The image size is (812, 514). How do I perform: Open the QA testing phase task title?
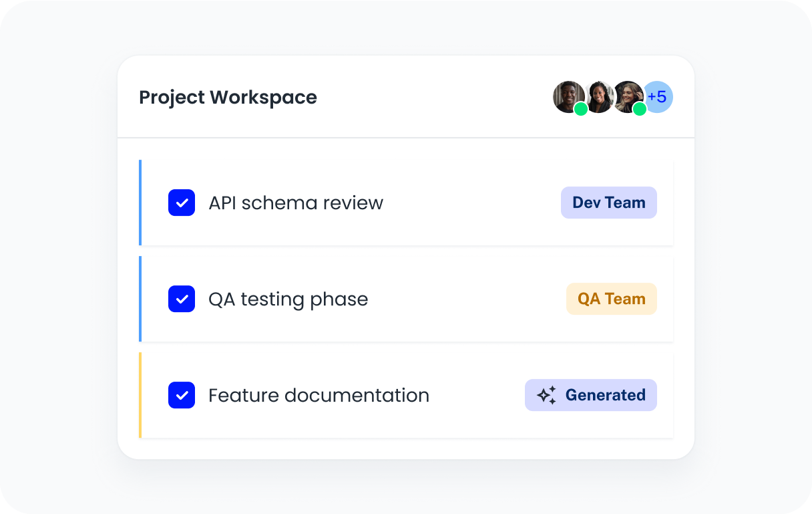288,299
